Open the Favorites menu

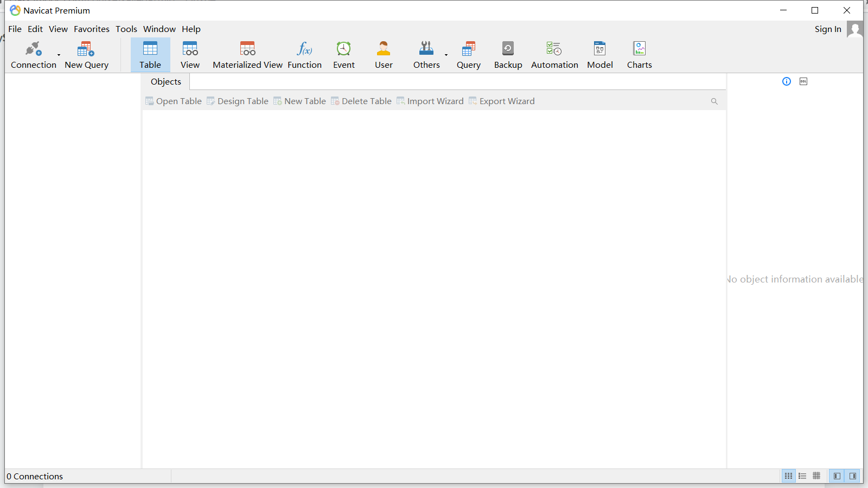pyautogui.click(x=92, y=29)
